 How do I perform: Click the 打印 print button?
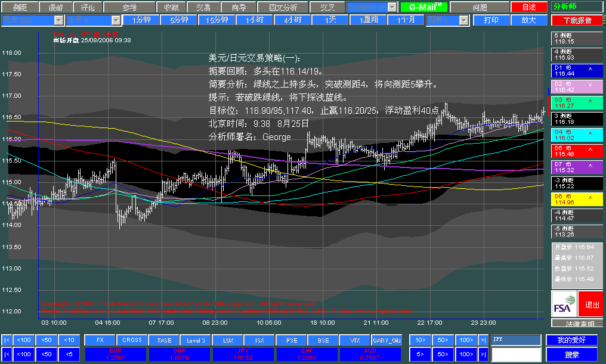[491, 20]
